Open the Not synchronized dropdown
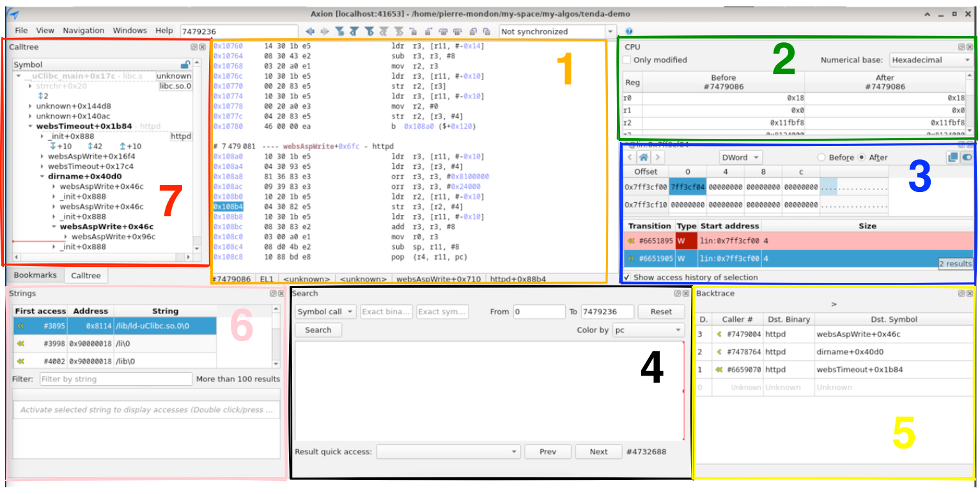This screenshot has height=494, width=980. (x=611, y=31)
